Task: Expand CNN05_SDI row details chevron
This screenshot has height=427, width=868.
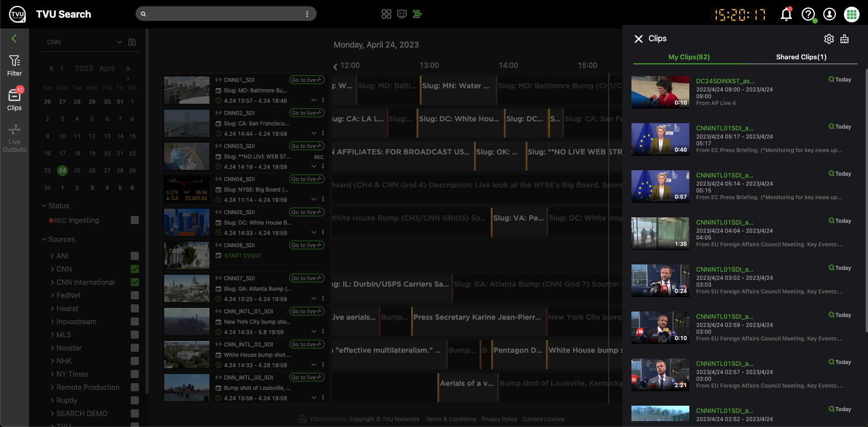Action: pyautogui.click(x=314, y=232)
